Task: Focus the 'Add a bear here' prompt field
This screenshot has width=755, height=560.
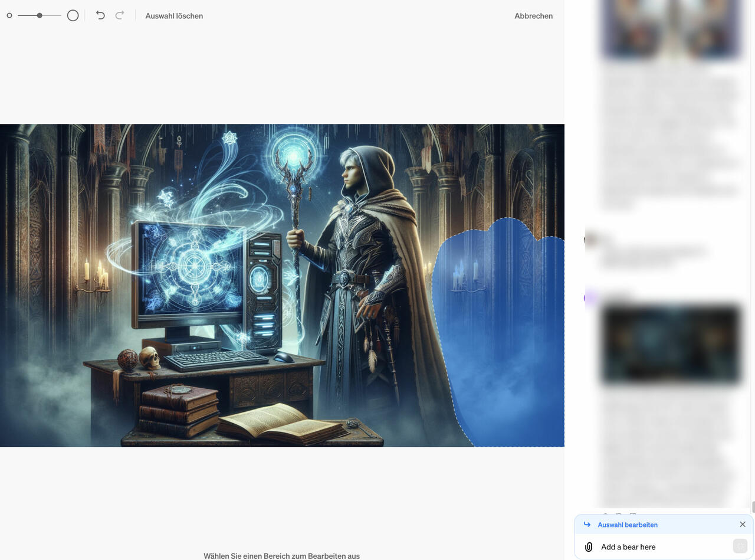Action: pyautogui.click(x=661, y=547)
